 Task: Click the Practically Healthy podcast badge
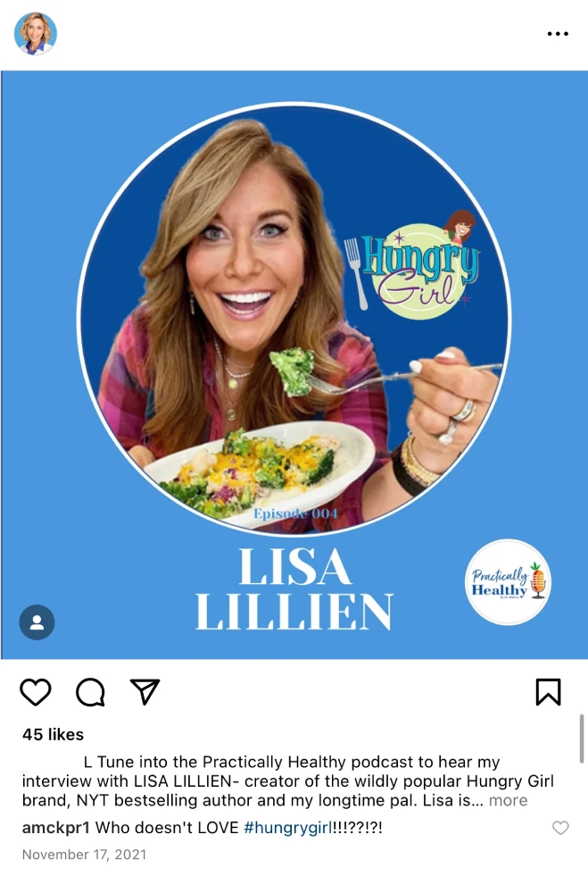(x=508, y=582)
